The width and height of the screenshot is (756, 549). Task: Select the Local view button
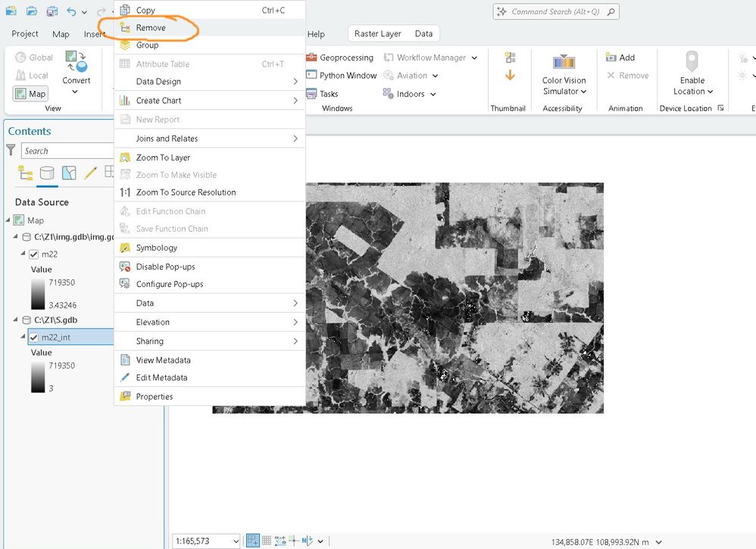(32, 75)
